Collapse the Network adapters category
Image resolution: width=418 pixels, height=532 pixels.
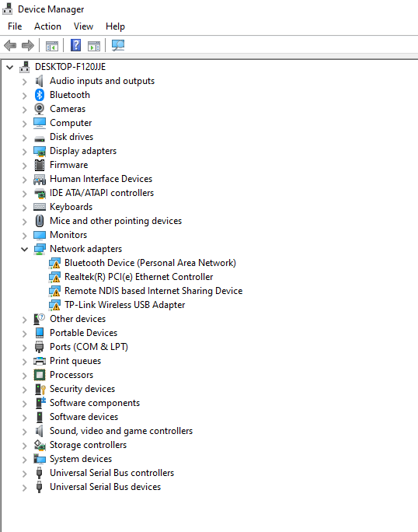pyautogui.click(x=24, y=250)
